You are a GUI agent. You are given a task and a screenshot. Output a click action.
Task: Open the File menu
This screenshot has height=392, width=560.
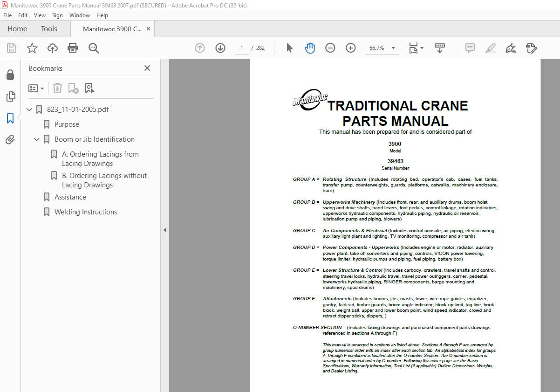7,15
